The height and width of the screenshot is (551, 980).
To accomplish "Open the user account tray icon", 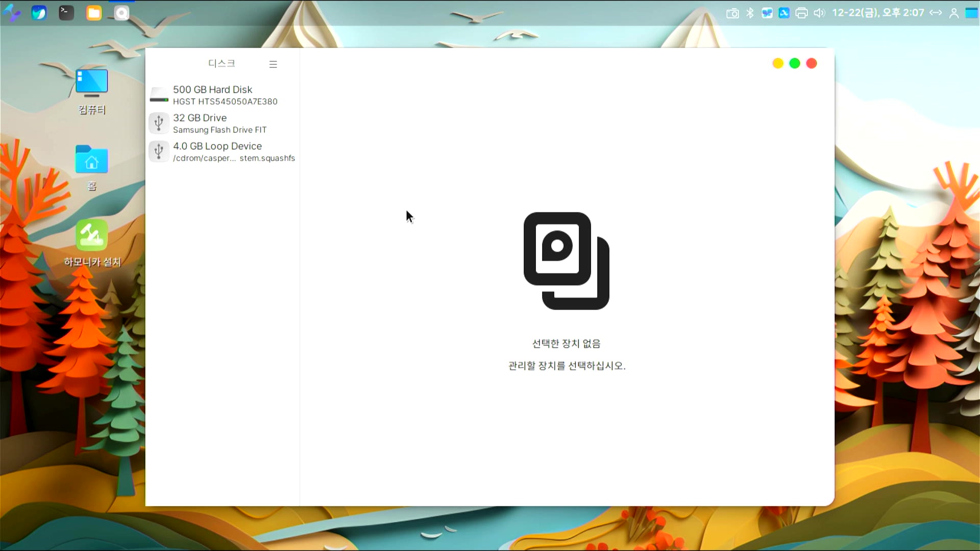I will 954,13.
